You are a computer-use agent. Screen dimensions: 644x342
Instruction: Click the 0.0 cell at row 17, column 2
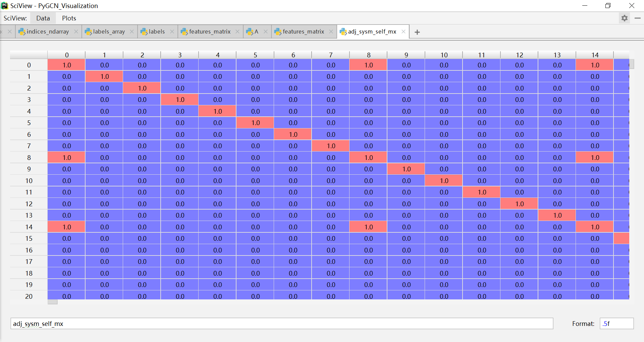(x=142, y=262)
